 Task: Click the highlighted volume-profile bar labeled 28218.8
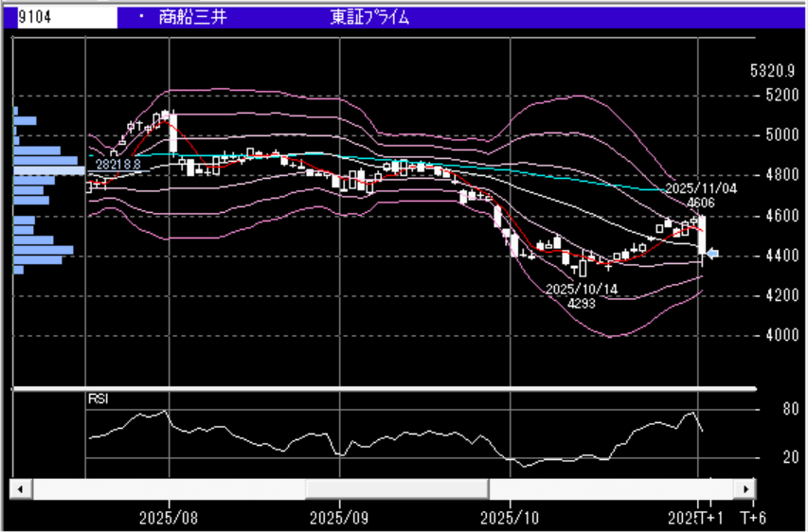49,170
